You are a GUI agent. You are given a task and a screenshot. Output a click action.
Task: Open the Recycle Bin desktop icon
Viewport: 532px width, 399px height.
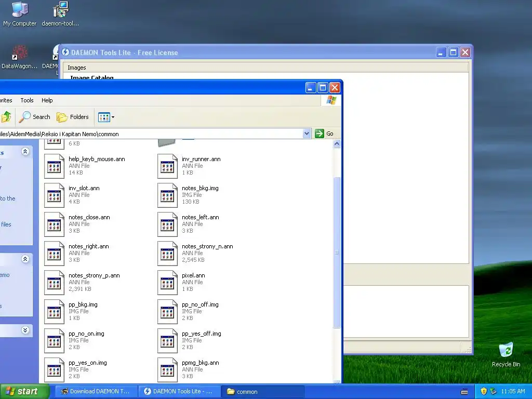coord(506,355)
